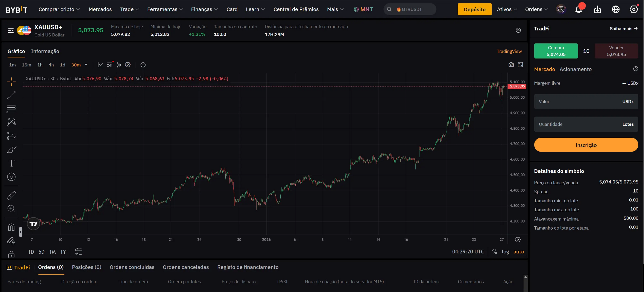The width and height of the screenshot is (644, 292).
Task: Select the trend line drawing tool
Action: click(11, 95)
